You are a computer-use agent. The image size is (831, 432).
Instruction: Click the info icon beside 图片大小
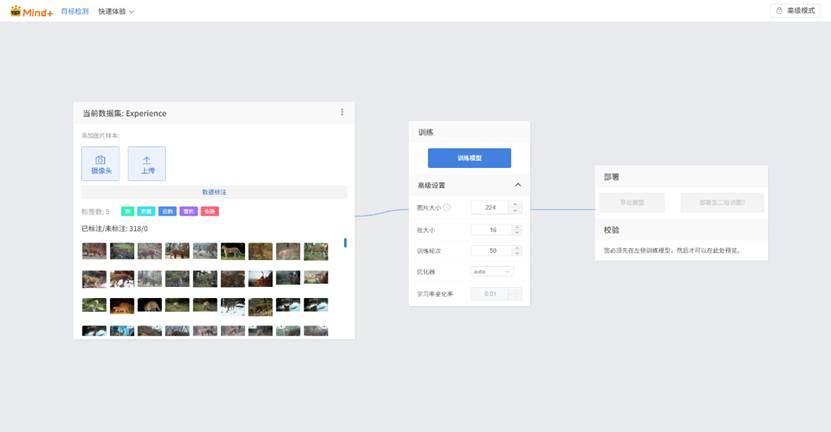(x=447, y=208)
